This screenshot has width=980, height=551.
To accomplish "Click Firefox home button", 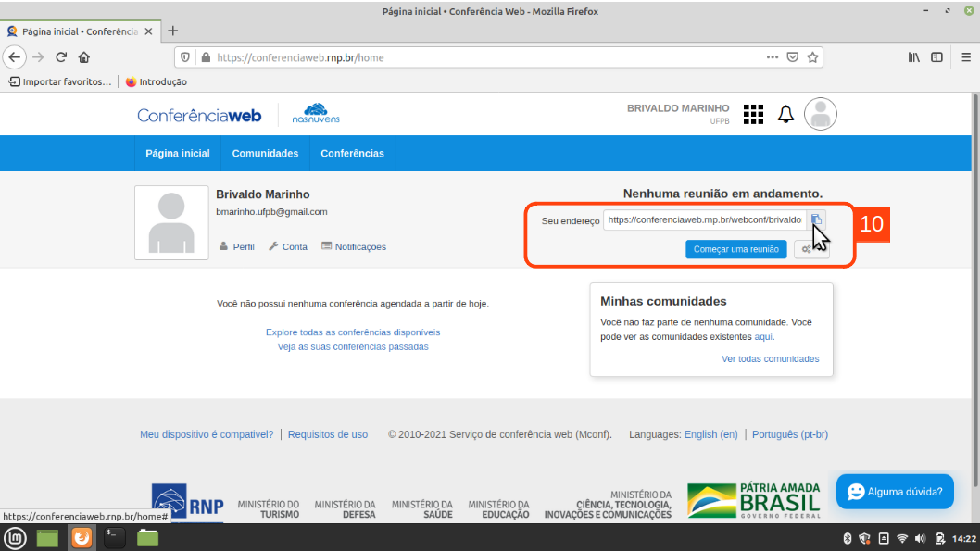I will pos(84,57).
